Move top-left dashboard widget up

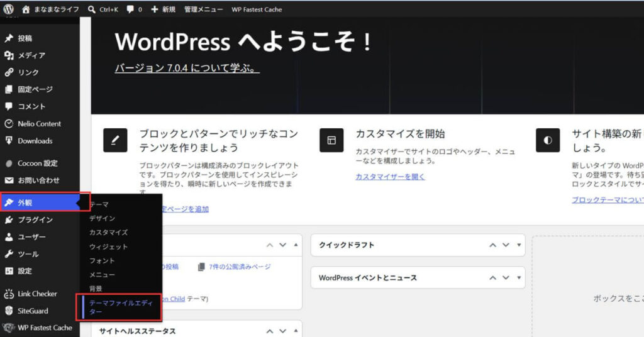(x=270, y=245)
